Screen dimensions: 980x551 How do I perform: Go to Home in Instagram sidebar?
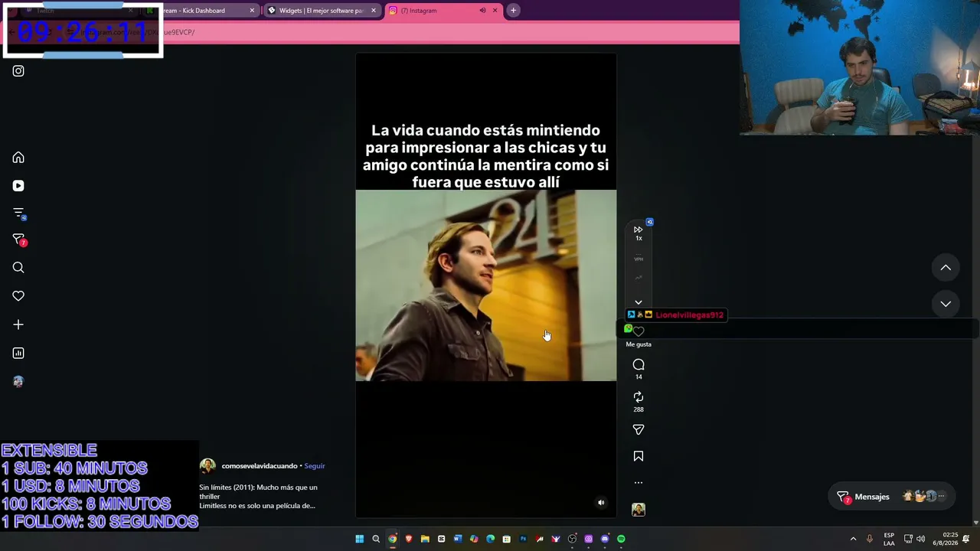click(x=18, y=158)
